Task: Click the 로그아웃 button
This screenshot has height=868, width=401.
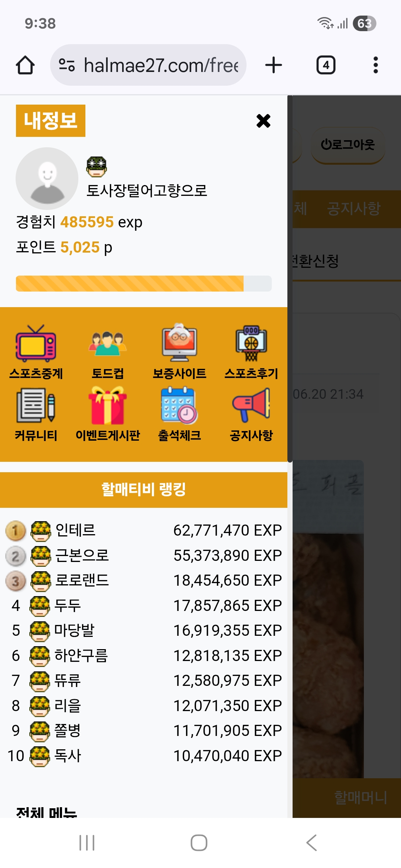Action: coord(348,145)
